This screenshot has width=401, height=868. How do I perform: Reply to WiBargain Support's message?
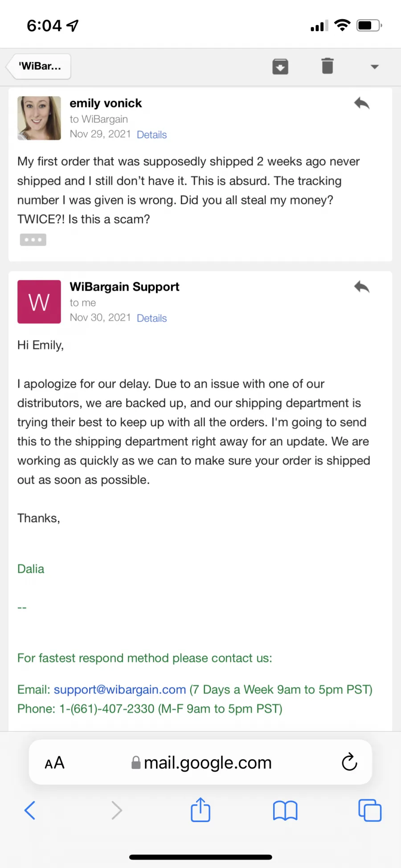coord(362,287)
